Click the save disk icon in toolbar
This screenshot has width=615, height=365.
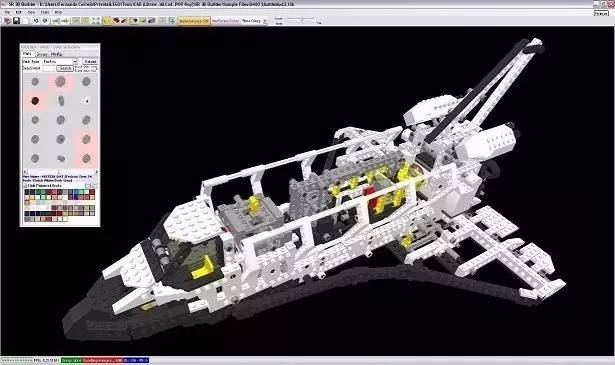pos(16,20)
